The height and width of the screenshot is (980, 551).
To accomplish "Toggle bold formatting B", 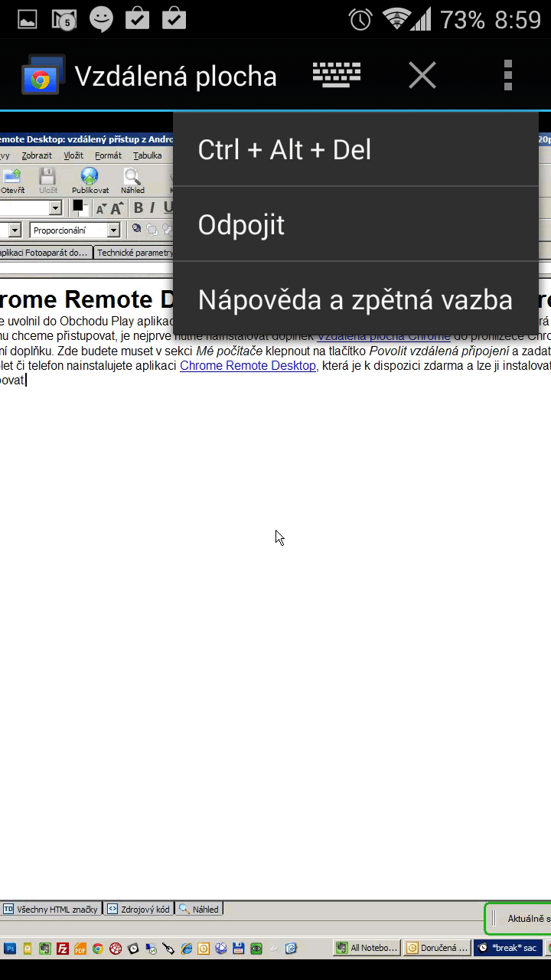I will coord(139,207).
